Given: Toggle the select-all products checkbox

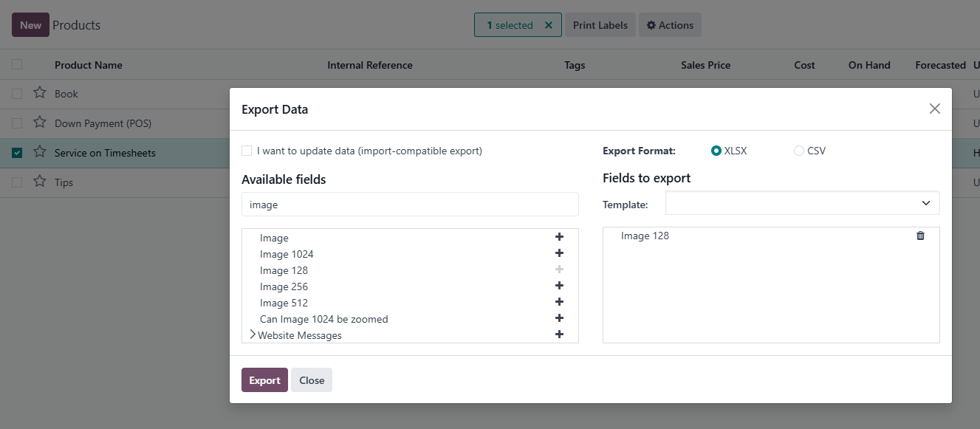Looking at the screenshot, I should click(x=17, y=64).
